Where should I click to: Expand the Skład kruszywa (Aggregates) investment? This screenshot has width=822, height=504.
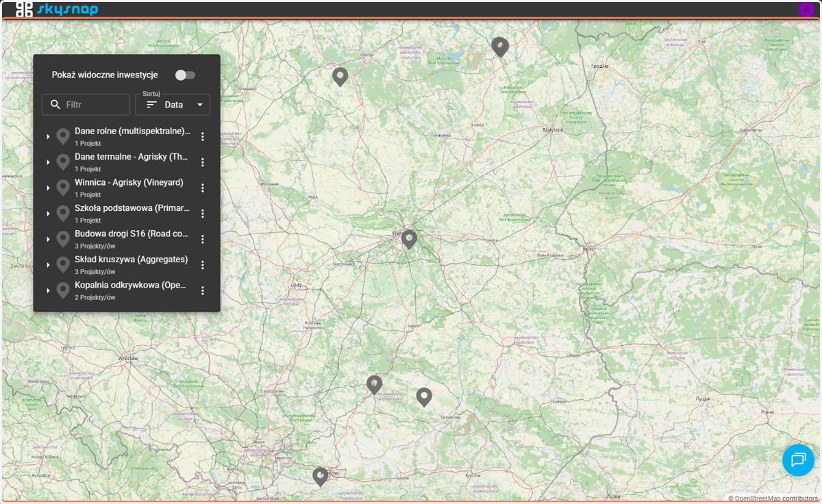click(48, 265)
